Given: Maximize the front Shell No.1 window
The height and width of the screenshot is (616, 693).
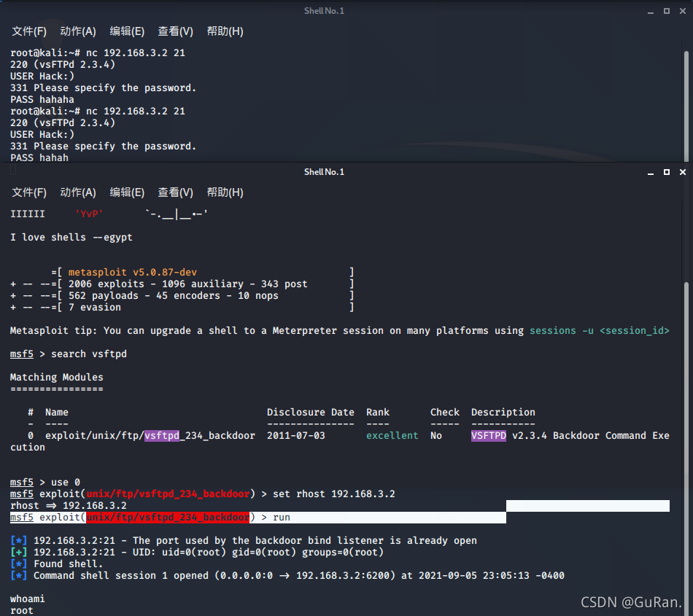Looking at the screenshot, I should click(x=667, y=172).
